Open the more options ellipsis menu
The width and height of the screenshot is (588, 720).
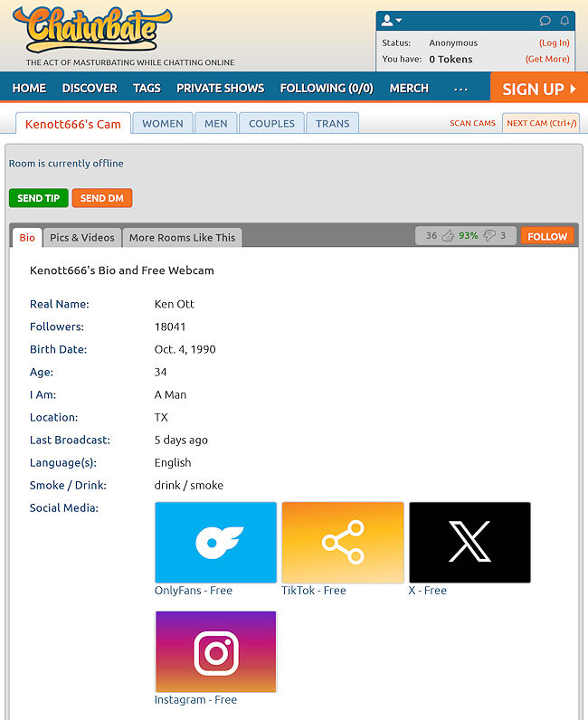click(x=460, y=89)
